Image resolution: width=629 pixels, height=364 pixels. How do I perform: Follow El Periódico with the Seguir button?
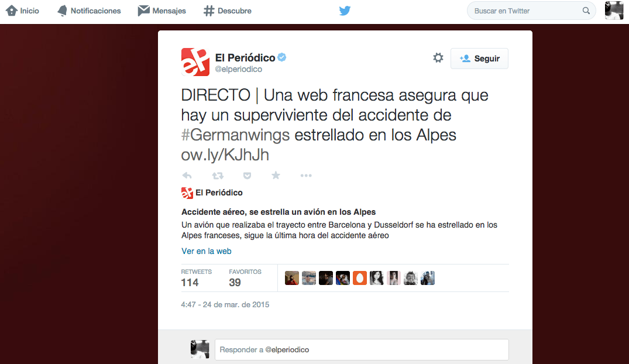pos(479,59)
